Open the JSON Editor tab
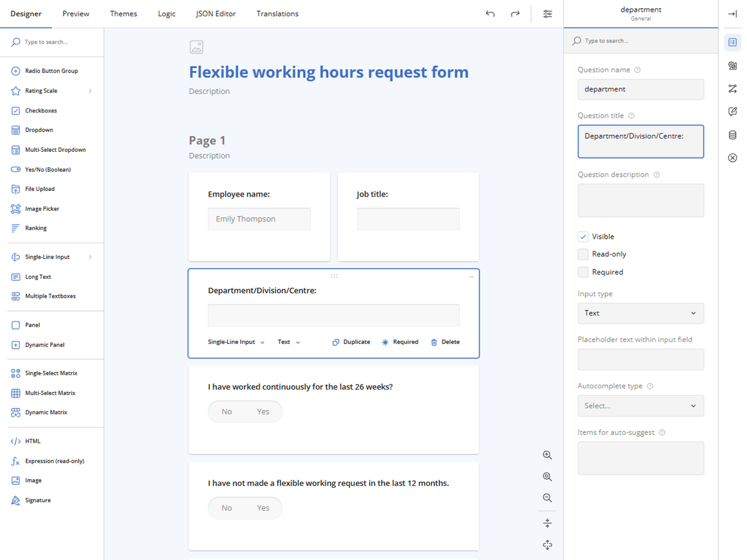747x560 pixels. point(215,14)
